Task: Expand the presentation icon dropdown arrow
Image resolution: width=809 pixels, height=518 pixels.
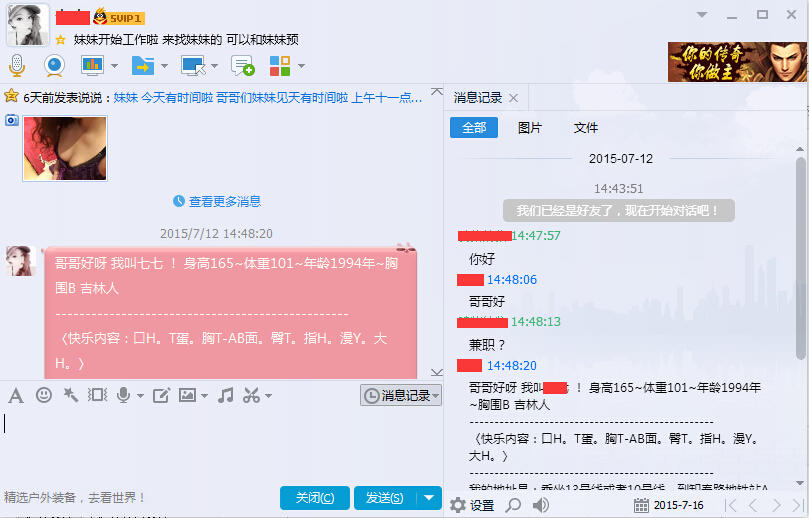Action: point(114,66)
